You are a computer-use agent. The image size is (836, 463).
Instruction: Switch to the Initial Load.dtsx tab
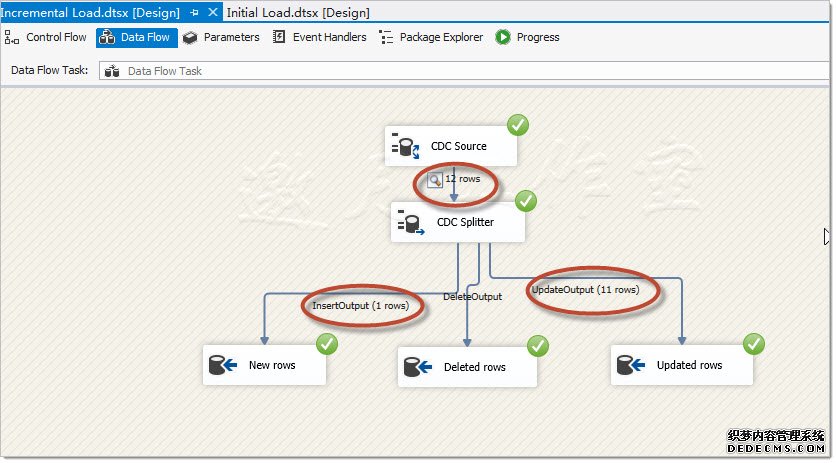(297, 12)
